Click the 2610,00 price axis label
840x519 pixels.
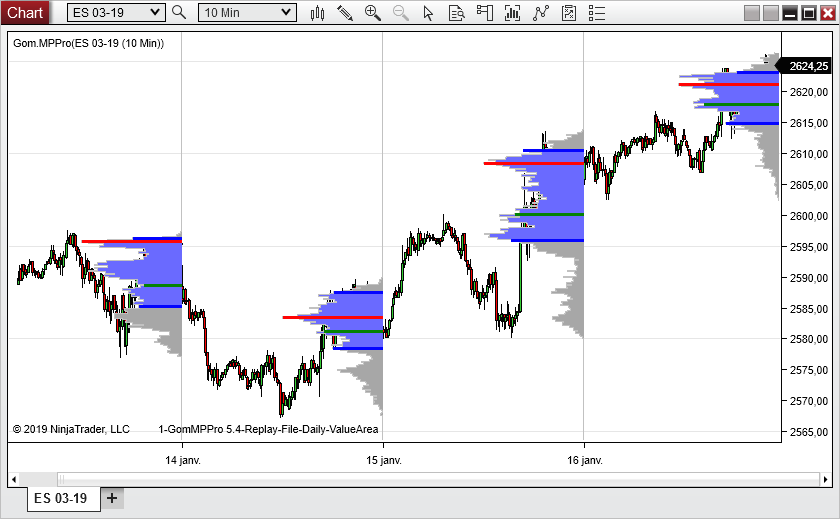click(808, 154)
